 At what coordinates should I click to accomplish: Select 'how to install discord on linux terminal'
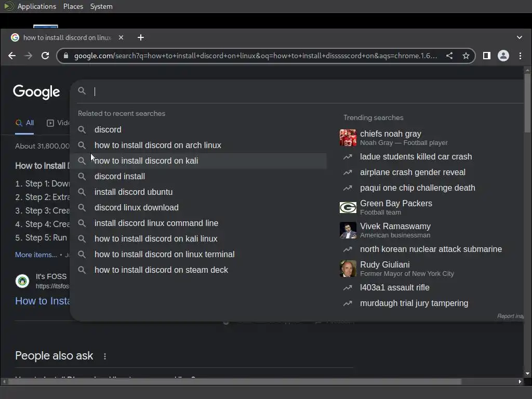coord(198,255)
